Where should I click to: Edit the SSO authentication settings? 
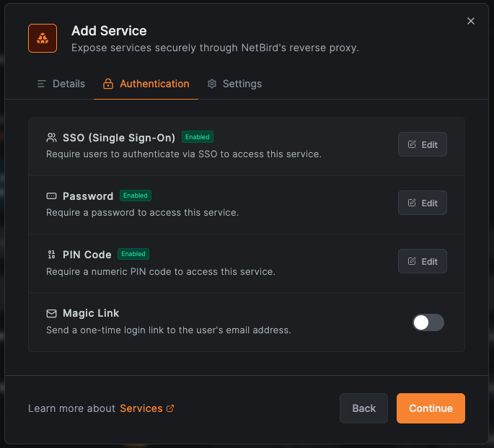point(423,144)
